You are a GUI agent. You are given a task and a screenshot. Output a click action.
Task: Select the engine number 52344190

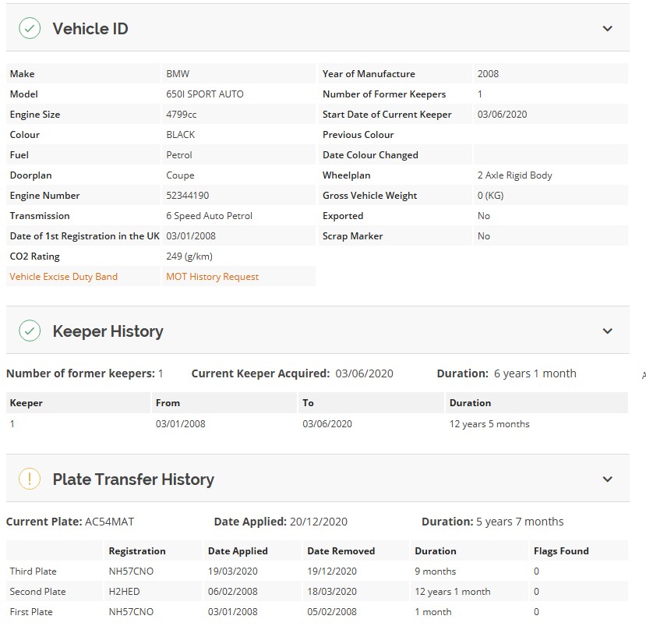coord(188,196)
